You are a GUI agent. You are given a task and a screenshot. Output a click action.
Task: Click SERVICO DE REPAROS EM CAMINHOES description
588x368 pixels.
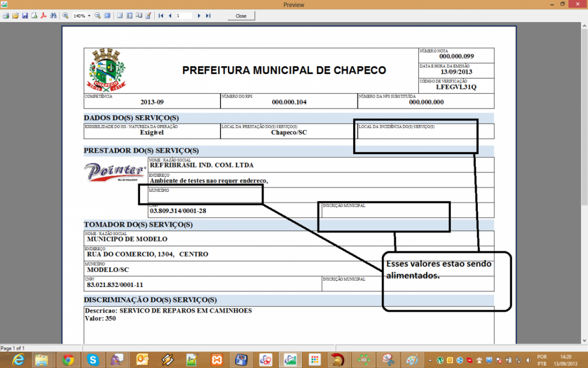(185, 311)
